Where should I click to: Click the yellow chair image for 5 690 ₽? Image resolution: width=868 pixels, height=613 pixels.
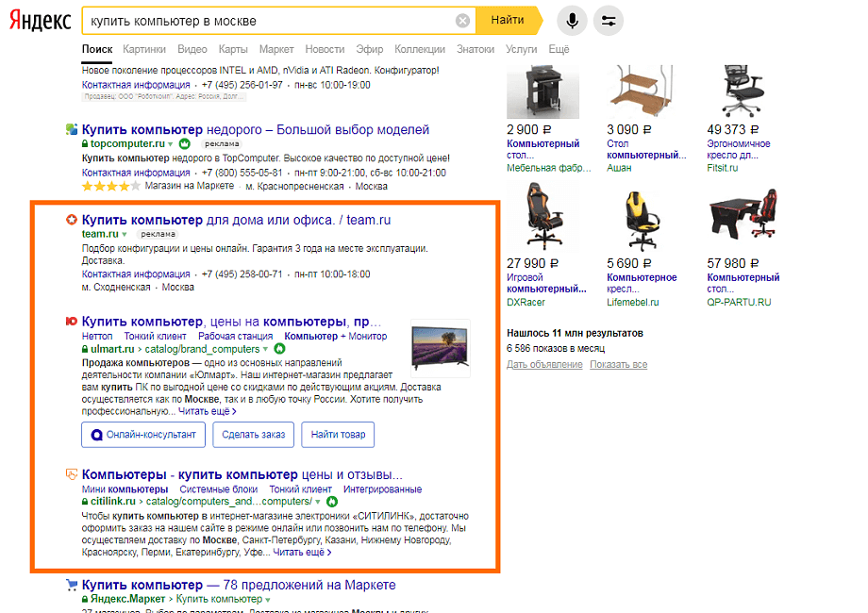click(643, 220)
